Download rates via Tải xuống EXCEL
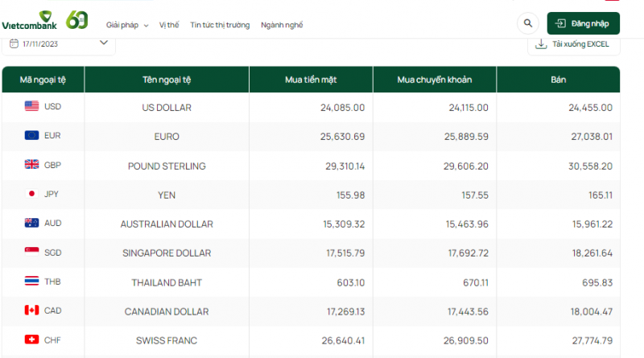This screenshot has width=644, height=358. [x=573, y=43]
